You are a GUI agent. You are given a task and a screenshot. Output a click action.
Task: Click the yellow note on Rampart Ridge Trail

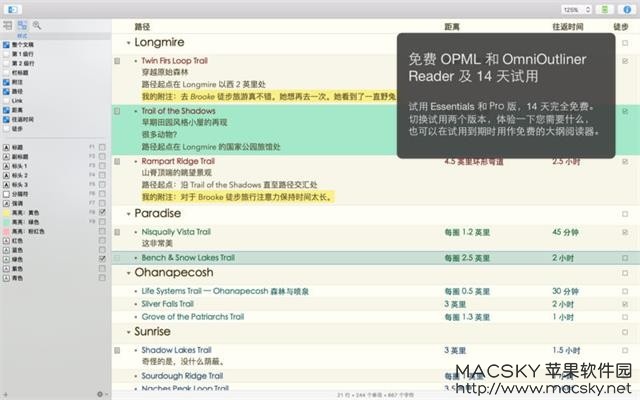tap(238, 197)
